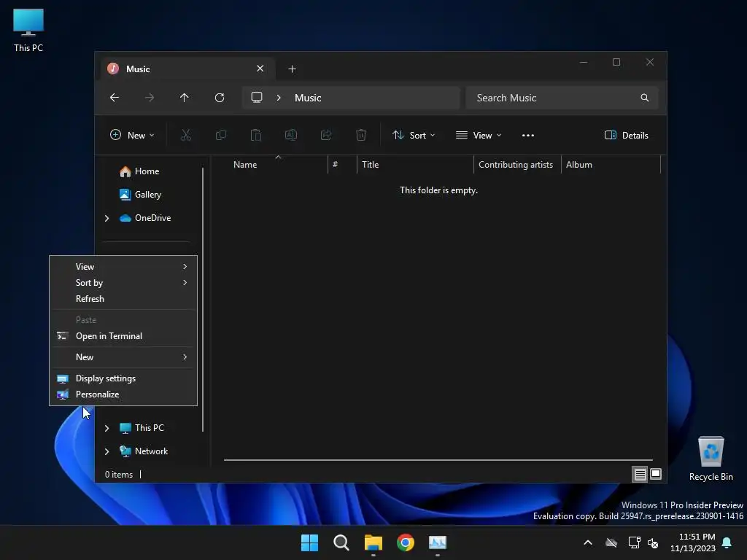The width and height of the screenshot is (747, 560).
Task: Click the Title column header
Action: click(415, 165)
